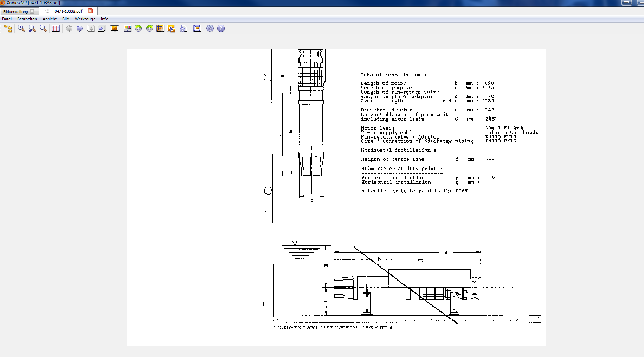Open the settings gear
This screenshot has height=357, width=644.
coord(210,28)
